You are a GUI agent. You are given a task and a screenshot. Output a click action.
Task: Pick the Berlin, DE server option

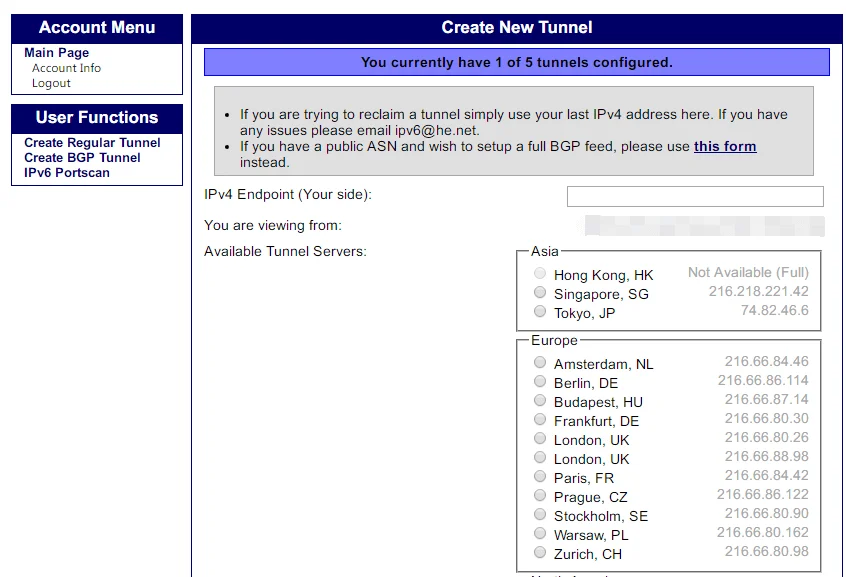pyautogui.click(x=540, y=382)
